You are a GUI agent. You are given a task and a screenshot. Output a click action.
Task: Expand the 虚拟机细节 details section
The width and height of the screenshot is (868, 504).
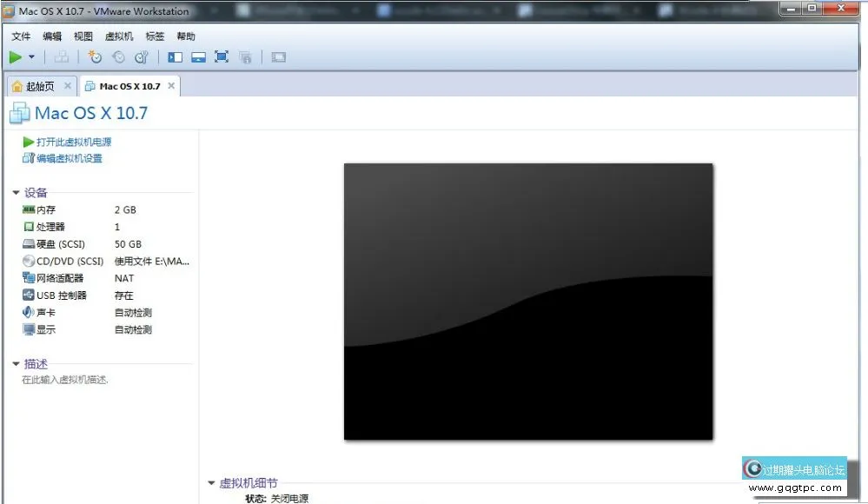pyautogui.click(x=211, y=482)
